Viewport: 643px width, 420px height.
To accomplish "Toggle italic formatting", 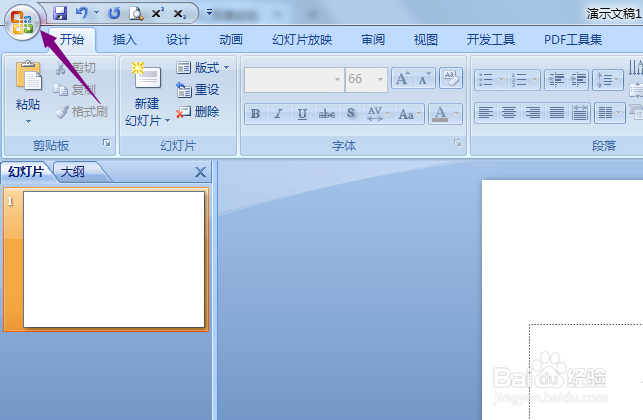I will coord(279,114).
